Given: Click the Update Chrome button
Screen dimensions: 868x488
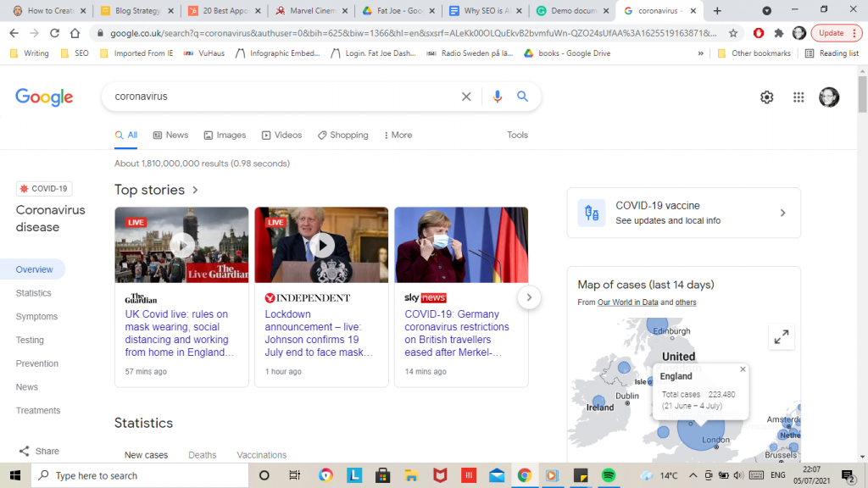Looking at the screenshot, I should pyautogui.click(x=837, y=33).
